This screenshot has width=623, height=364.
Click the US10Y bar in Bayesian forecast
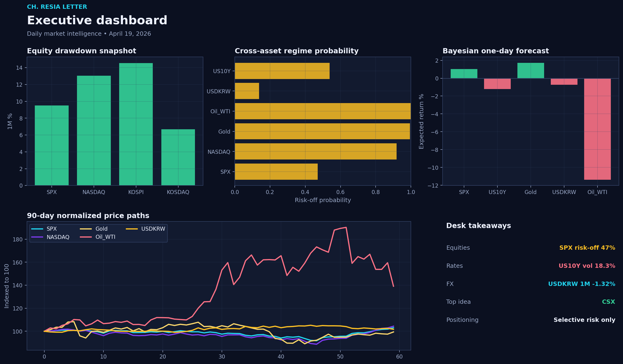497,84
